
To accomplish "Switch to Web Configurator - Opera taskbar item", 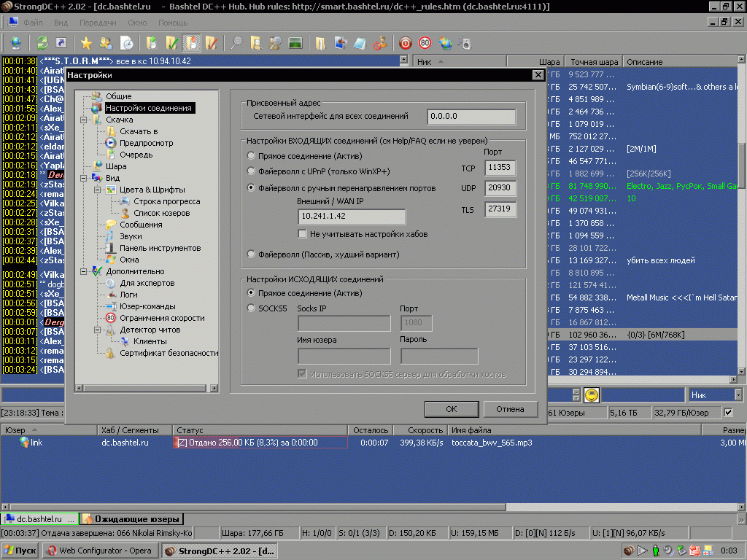I will (99, 551).
